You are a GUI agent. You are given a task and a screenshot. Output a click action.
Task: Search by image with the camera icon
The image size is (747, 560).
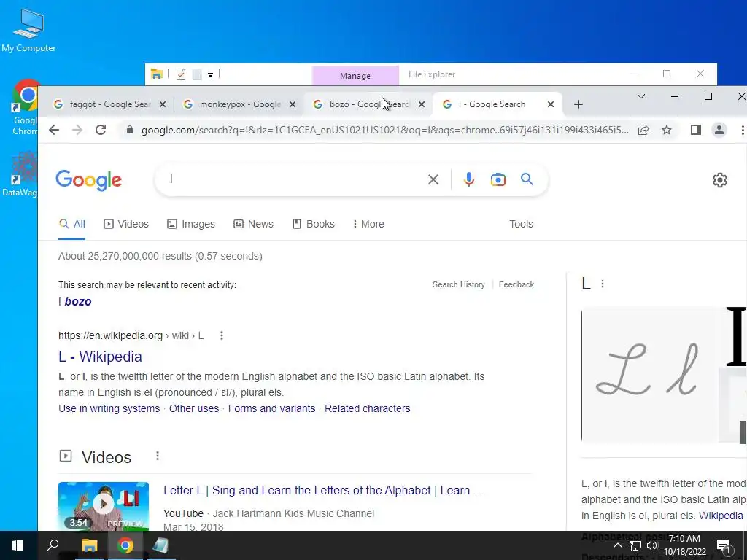point(498,179)
